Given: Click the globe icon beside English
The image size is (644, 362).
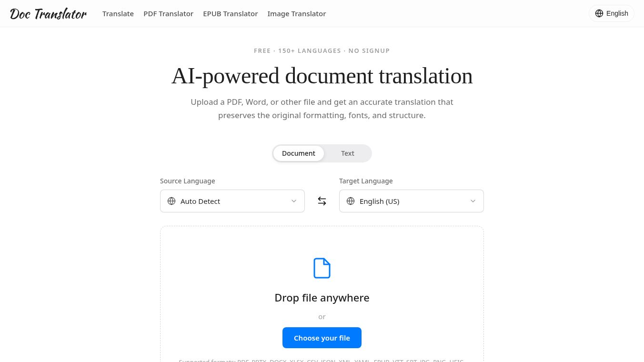Looking at the screenshot, I should [x=599, y=13].
